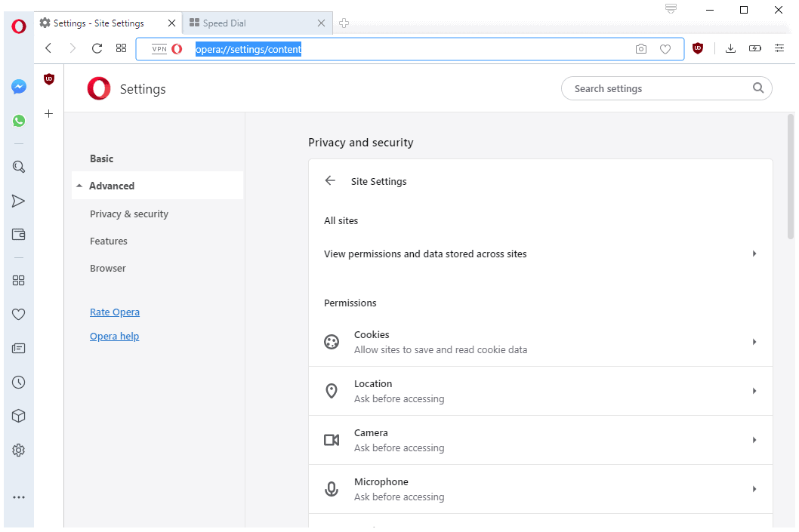
Task: Click the Opera help link
Action: tap(114, 337)
